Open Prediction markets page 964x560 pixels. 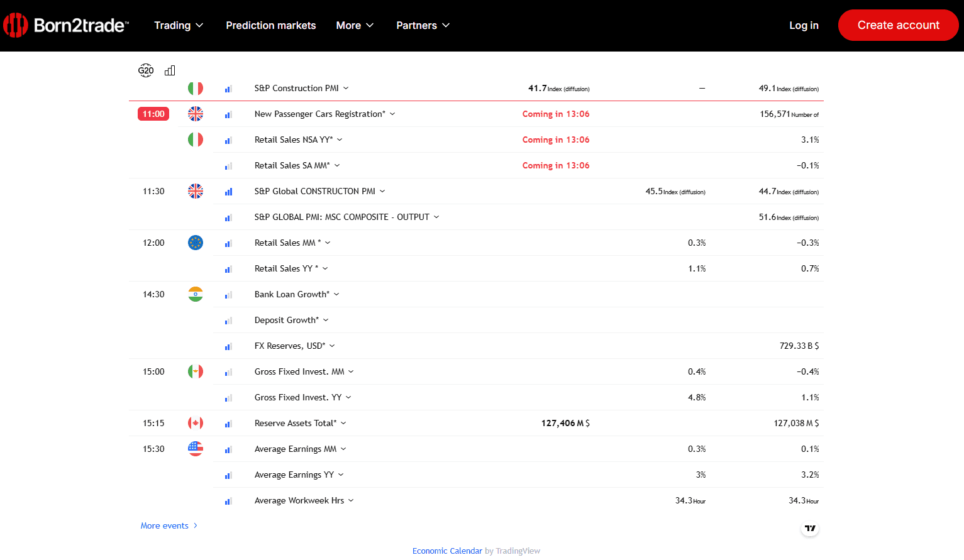[271, 25]
